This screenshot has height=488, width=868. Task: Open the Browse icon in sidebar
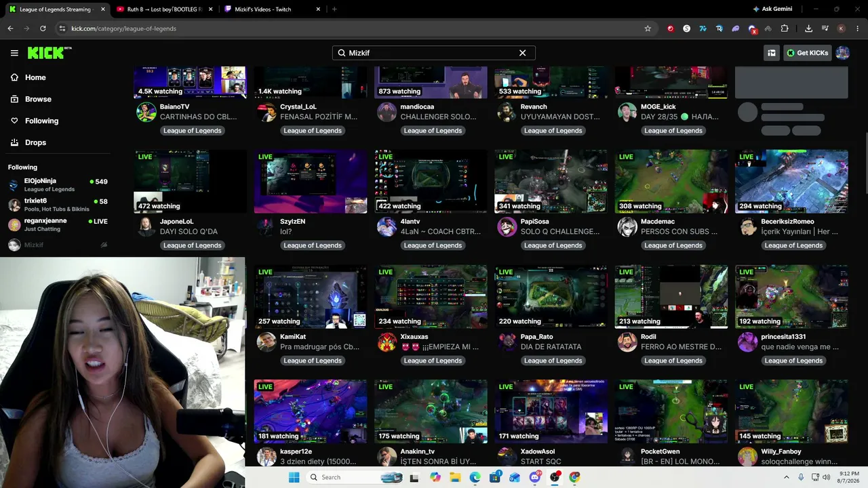point(14,99)
